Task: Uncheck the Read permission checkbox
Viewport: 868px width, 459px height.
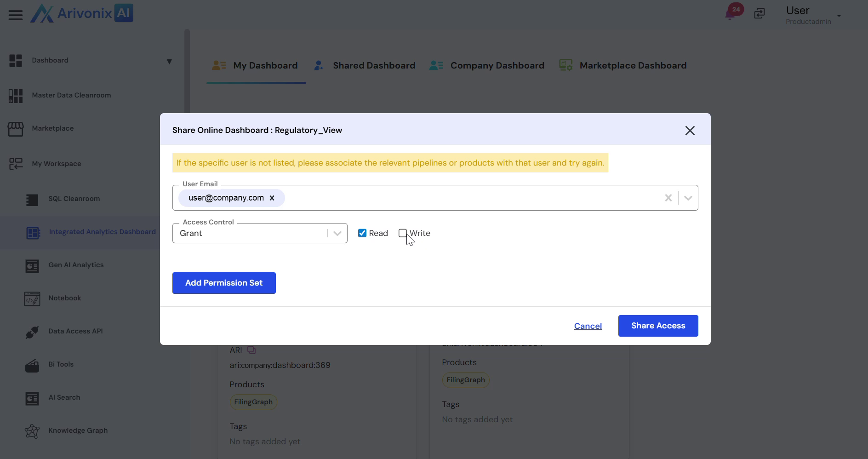Action: click(x=362, y=233)
